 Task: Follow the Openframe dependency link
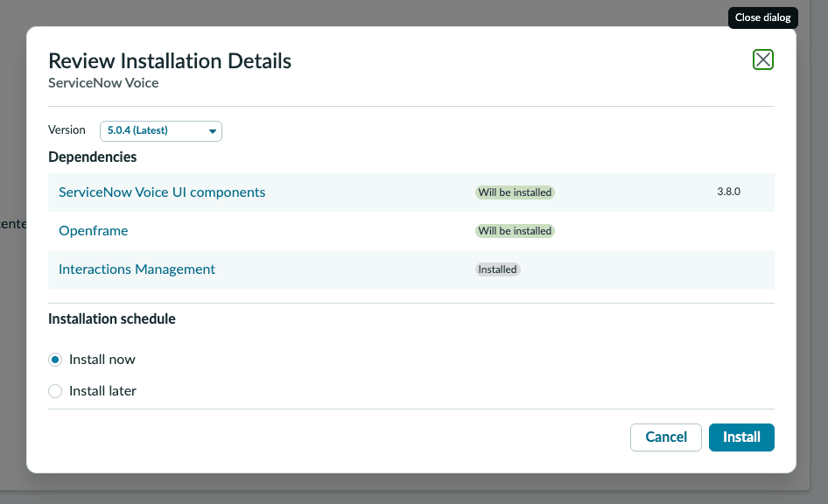coord(93,231)
